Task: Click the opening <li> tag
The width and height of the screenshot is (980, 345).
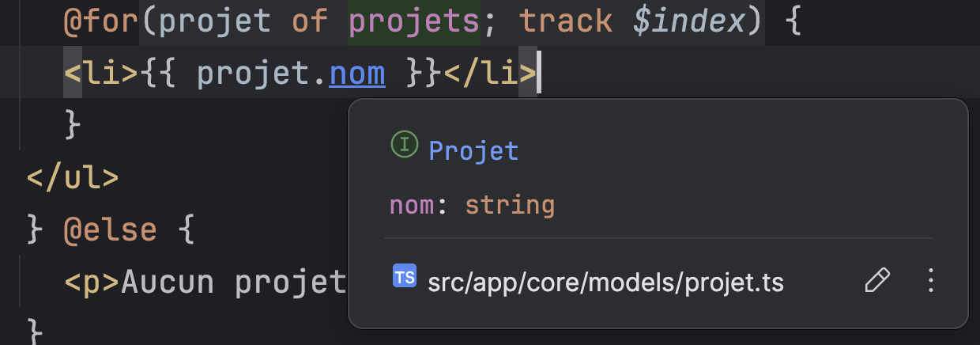Action: coord(101,74)
